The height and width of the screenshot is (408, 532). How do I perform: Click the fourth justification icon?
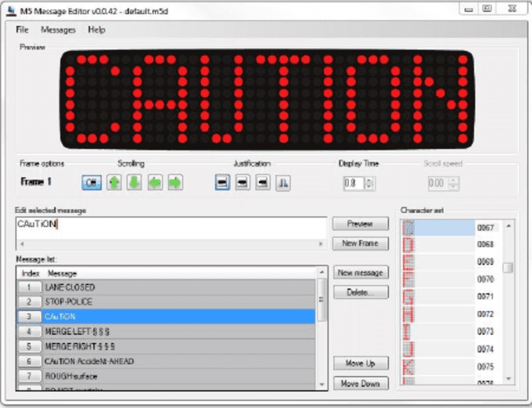click(x=283, y=182)
